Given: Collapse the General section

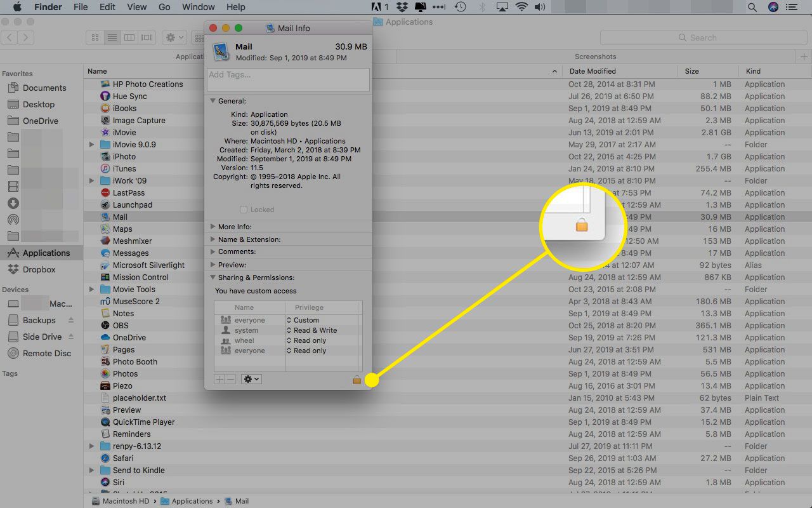Looking at the screenshot, I should [213, 101].
